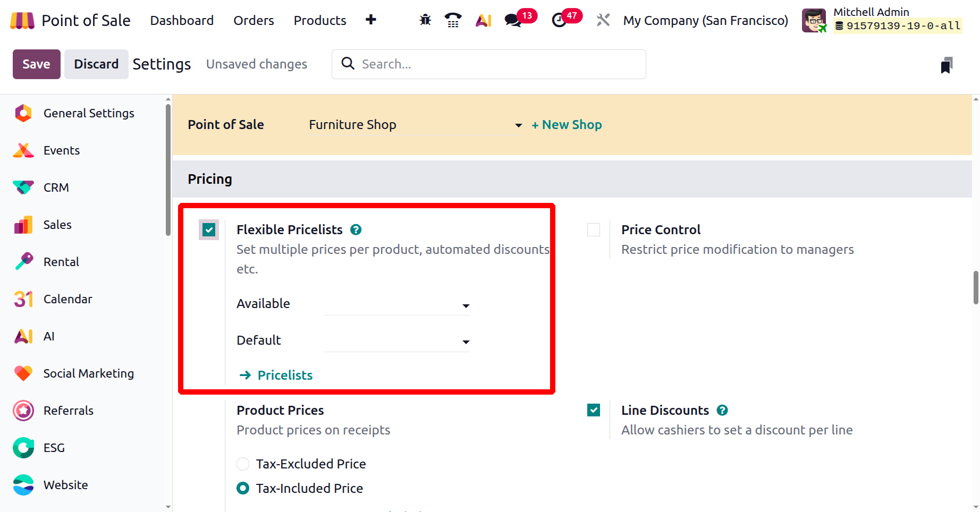Click the Save button
The image size is (980, 512).
(36, 64)
